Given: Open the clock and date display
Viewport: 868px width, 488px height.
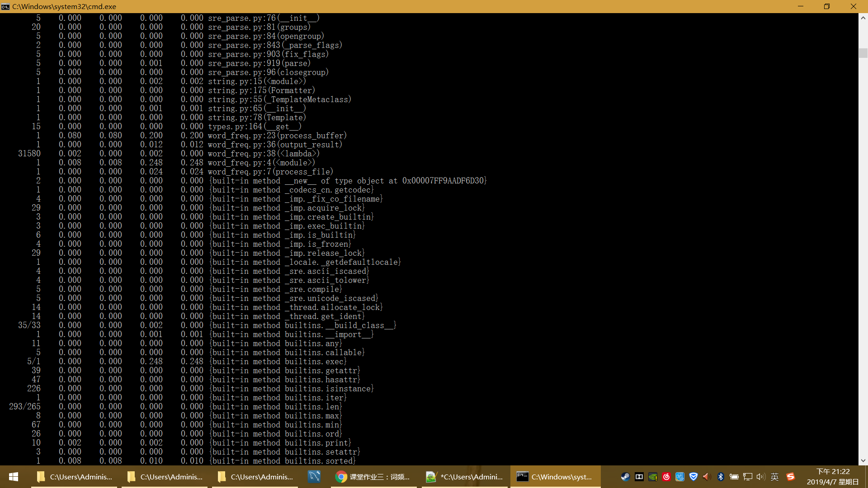Looking at the screenshot, I should (x=833, y=477).
